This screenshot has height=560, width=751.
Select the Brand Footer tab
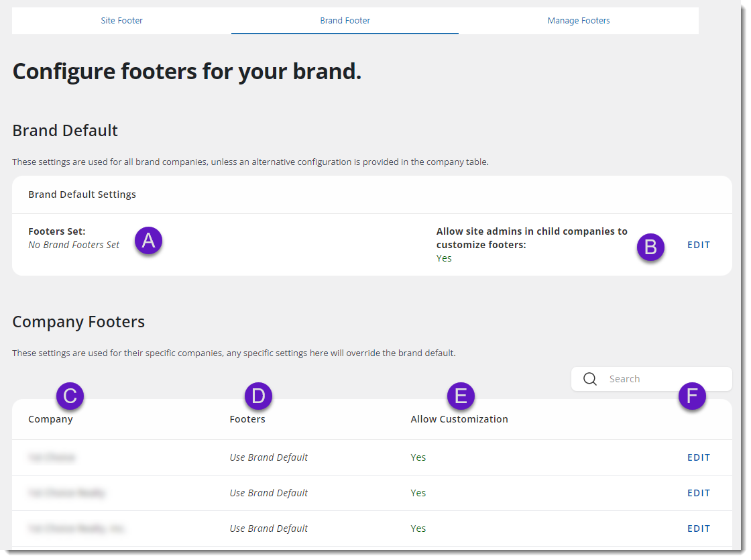[345, 20]
